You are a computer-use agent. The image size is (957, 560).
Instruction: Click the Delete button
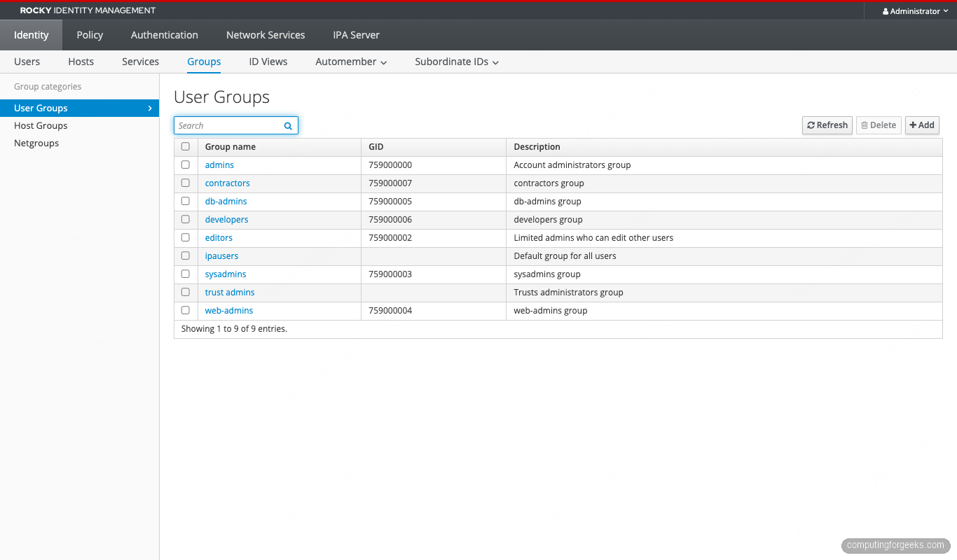[879, 125]
